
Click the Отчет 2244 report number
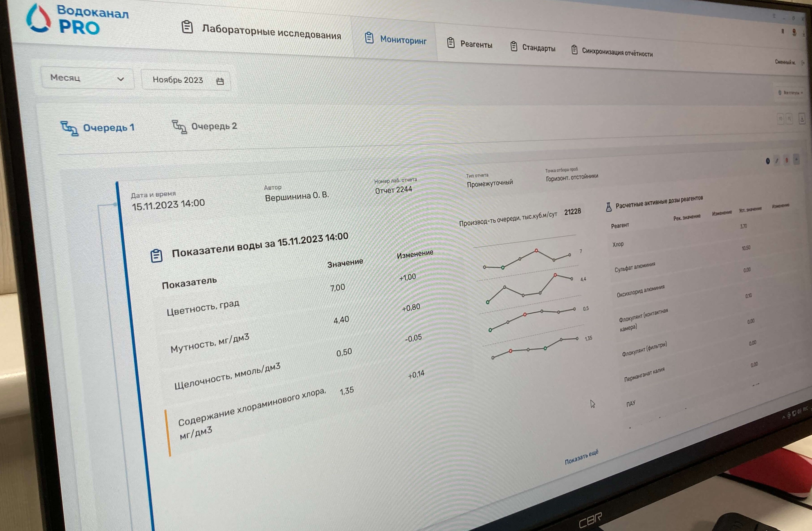[x=394, y=190]
